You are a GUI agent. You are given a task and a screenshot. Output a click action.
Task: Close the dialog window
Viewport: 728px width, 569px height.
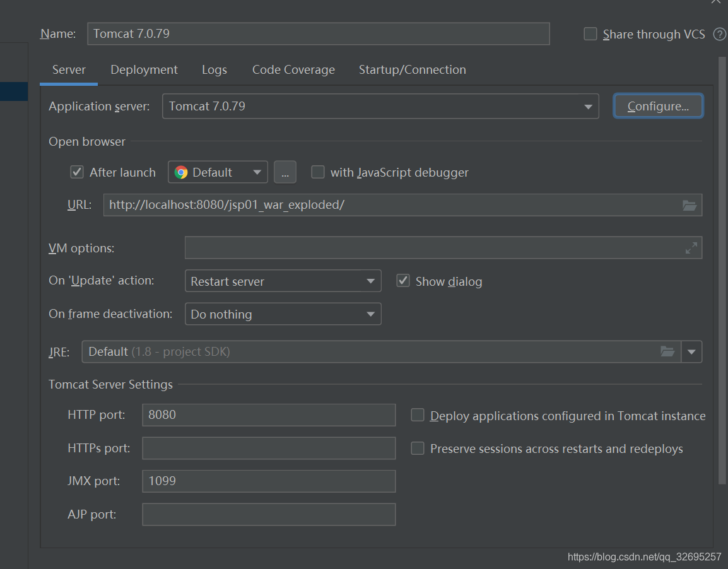pyautogui.click(x=715, y=2)
